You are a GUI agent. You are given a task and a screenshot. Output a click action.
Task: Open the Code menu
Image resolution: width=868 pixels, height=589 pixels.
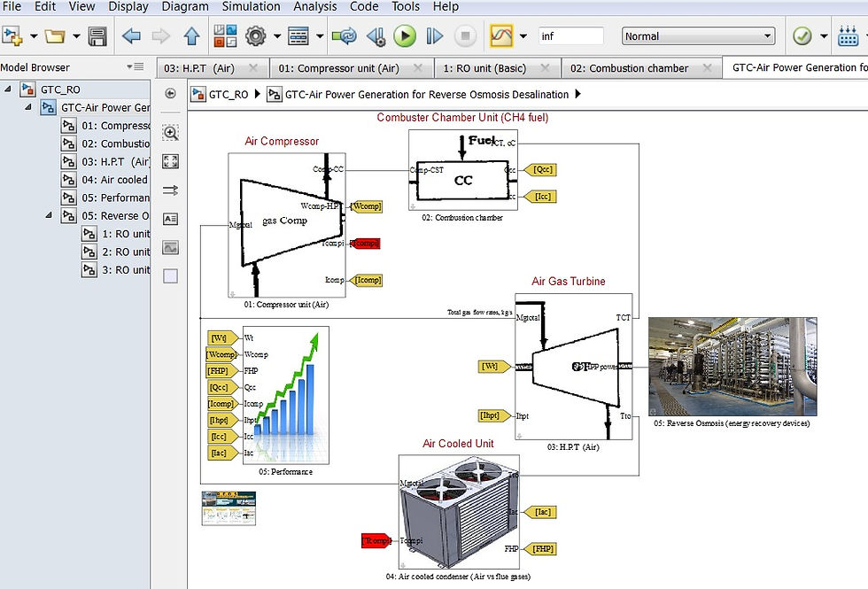[x=364, y=7]
